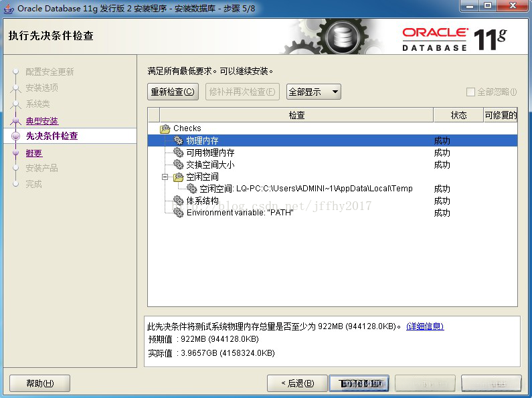Open the 详细信息 link
This screenshot has width=532, height=398.
[x=425, y=326]
